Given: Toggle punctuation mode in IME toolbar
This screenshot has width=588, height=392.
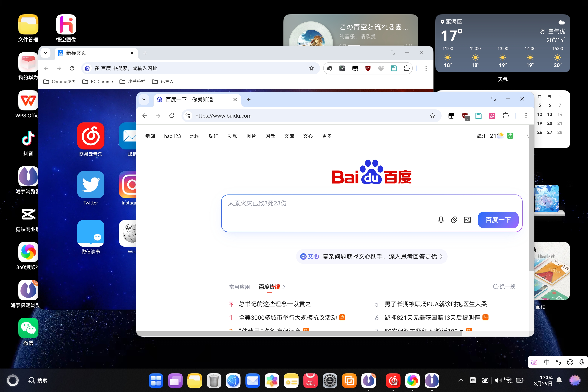Looking at the screenshot, I should pos(558,362).
